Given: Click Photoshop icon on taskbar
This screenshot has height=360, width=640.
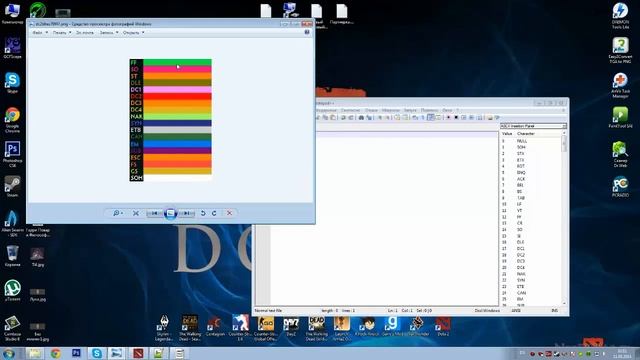Looking at the screenshot, I should coord(76,353).
